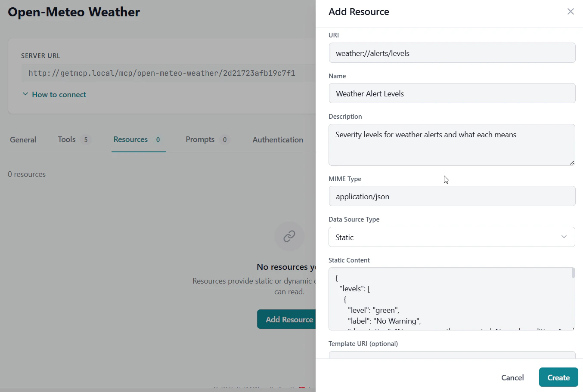Image resolution: width=583 pixels, height=392 pixels.
Task: Select the Resources tab
Action: click(138, 139)
